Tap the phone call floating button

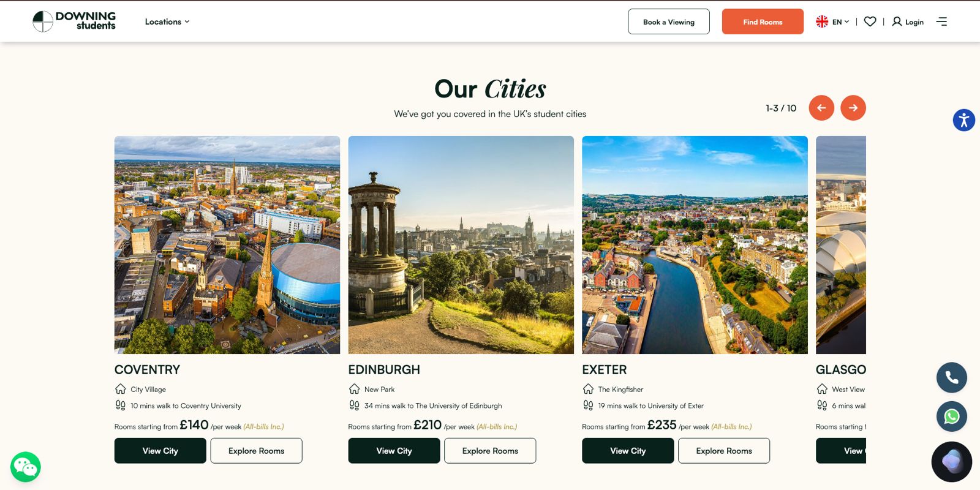(x=952, y=377)
